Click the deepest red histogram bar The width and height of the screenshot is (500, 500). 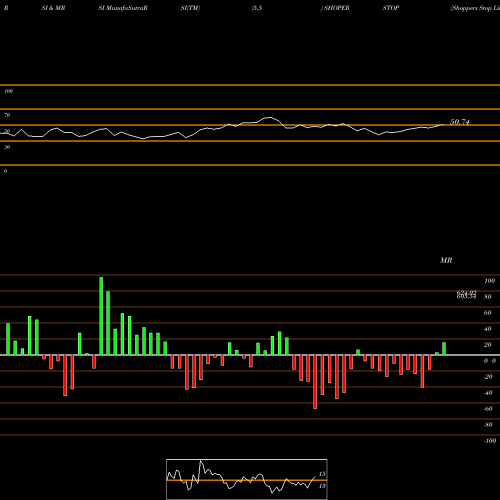[x=315, y=382]
